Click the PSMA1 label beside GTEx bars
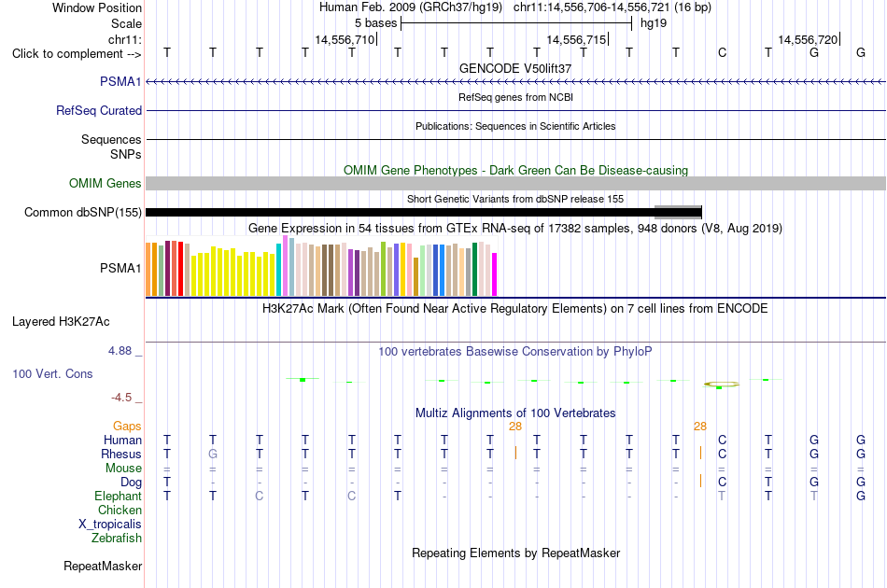887x588 pixels. coord(120,268)
